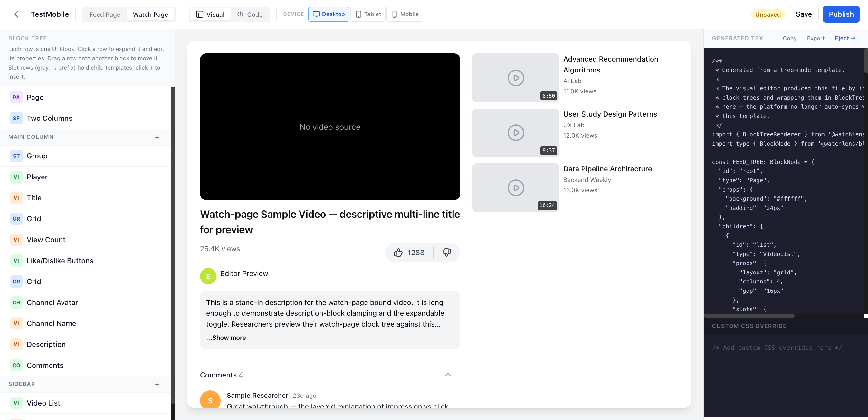
Task: Click the VI badge on the Player row
Action: coord(16,177)
